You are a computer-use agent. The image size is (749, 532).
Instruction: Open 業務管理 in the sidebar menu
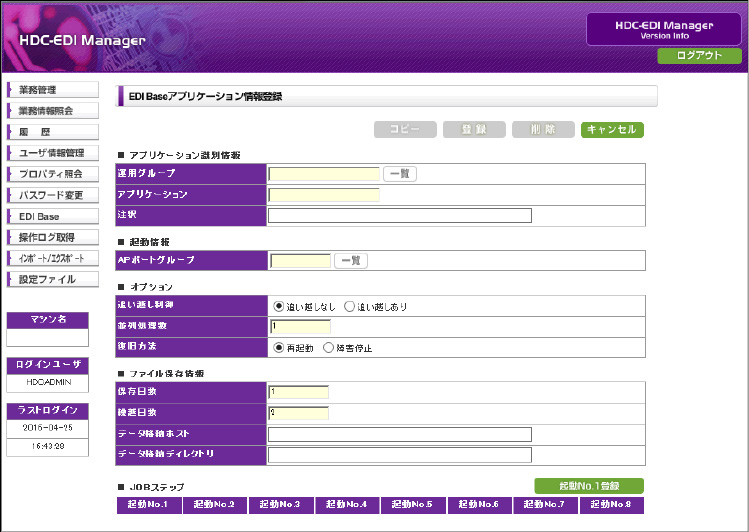pos(52,90)
